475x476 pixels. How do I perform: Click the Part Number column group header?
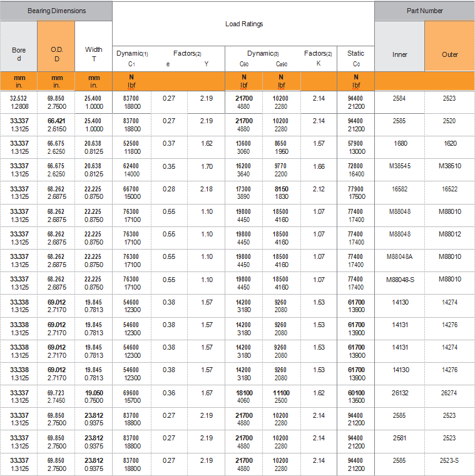tap(424, 11)
